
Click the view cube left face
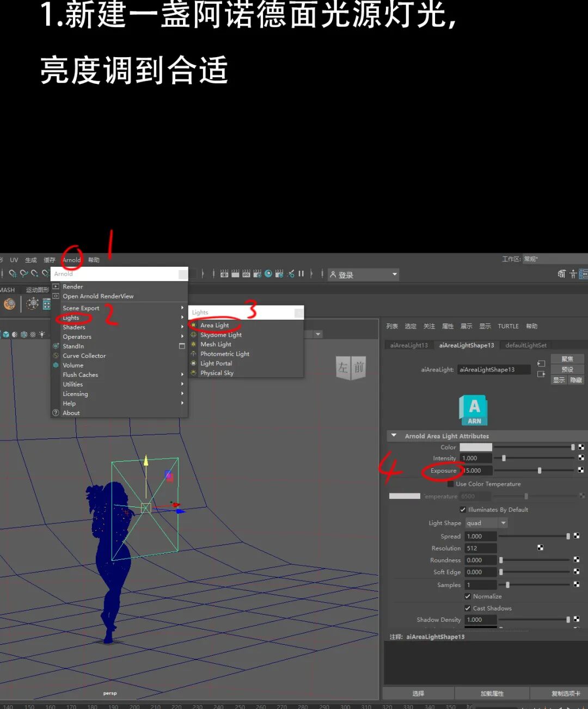(343, 368)
